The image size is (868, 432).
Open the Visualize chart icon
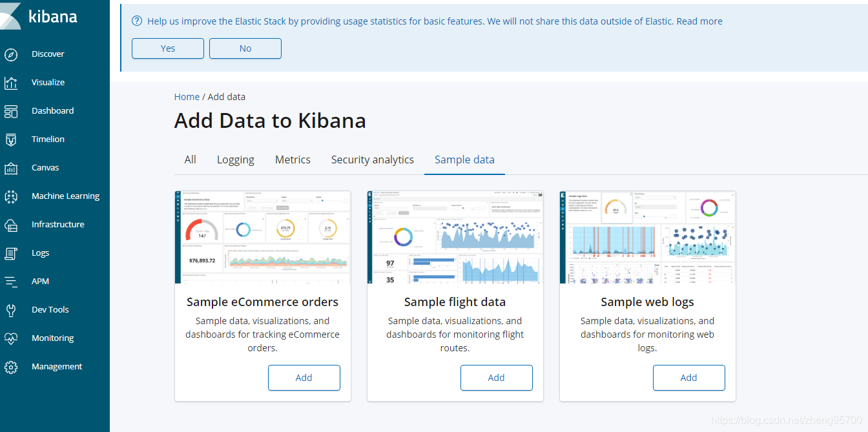[11, 83]
